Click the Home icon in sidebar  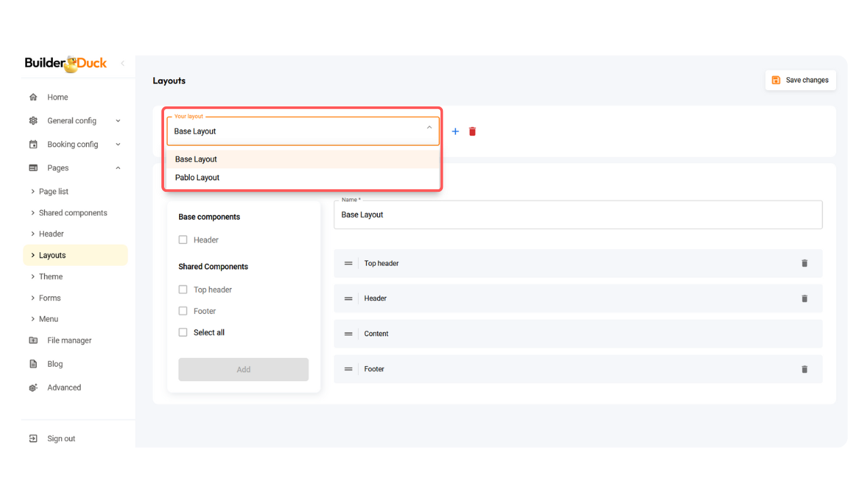[x=33, y=97]
